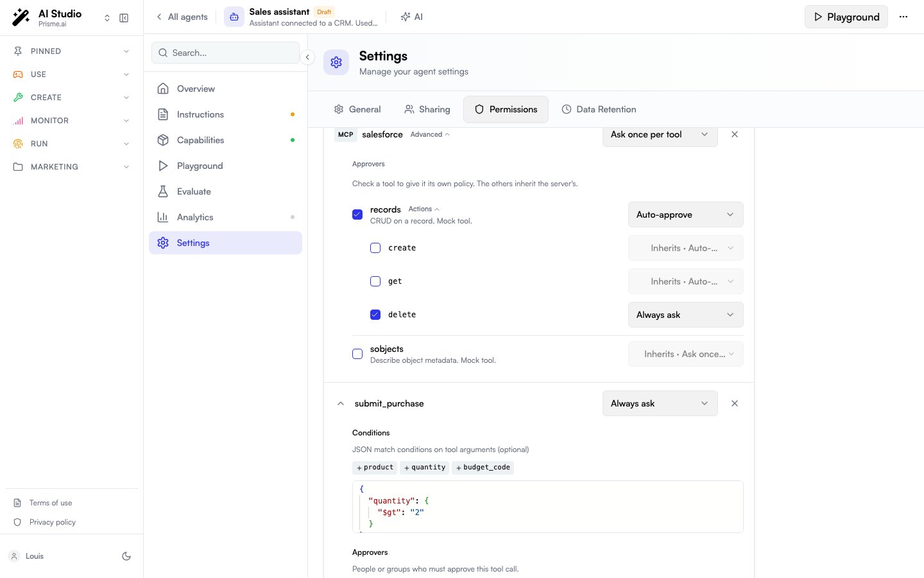The height and width of the screenshot is (578, 924).
Task: Collapse the submit_purchase section chevron
Action: point(341,403)
